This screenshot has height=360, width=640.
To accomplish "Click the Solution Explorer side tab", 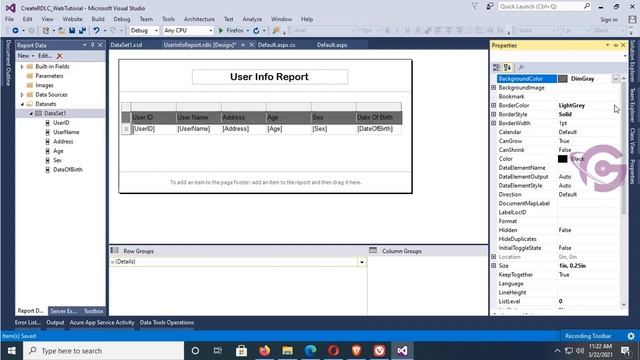I will tap(633, 61).
